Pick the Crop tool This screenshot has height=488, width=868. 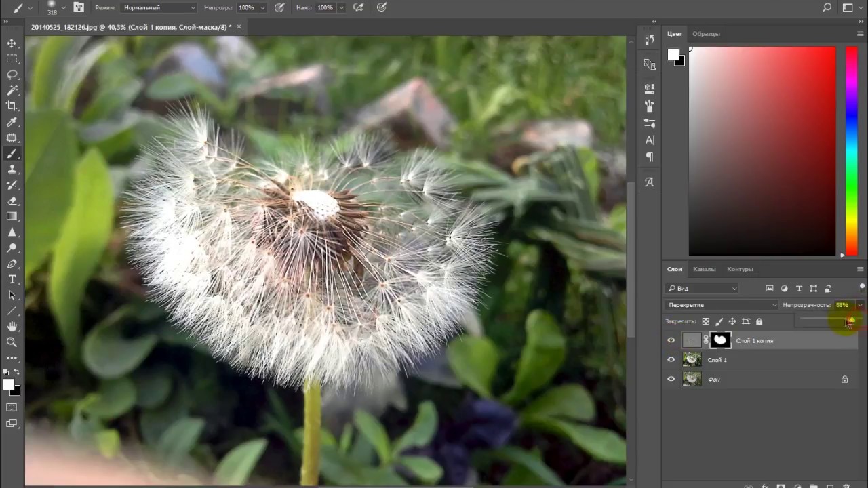pyautogui.click(x=12, y=106)
